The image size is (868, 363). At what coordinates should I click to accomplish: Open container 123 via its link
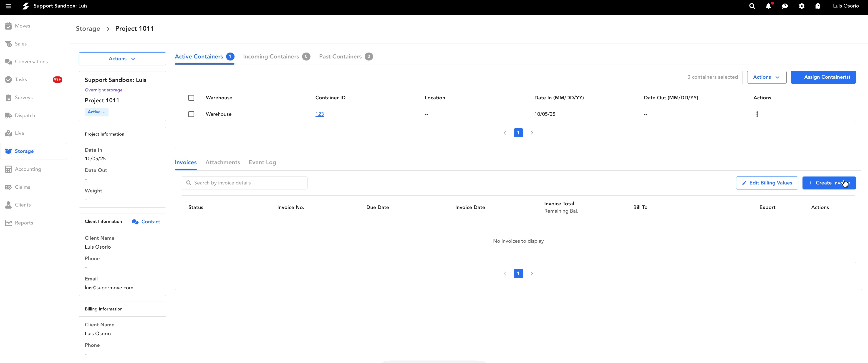pos(319,114)
